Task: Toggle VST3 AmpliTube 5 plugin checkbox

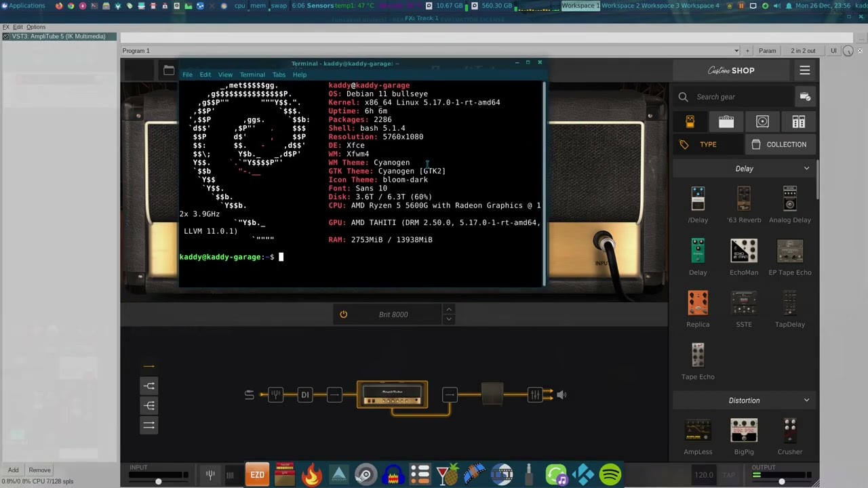Action: coord(6,37)
